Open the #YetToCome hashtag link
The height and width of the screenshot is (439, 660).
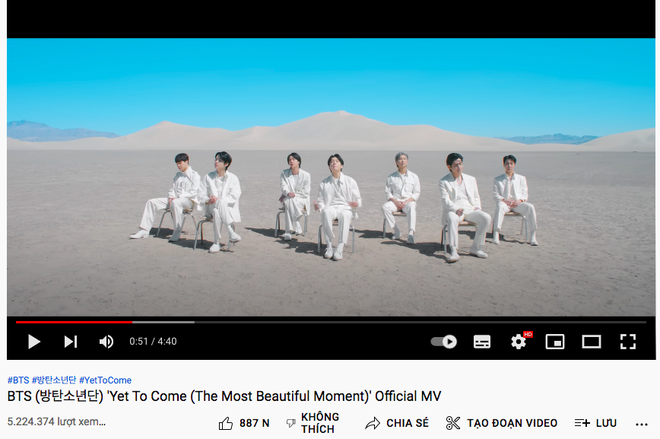point(105,380)
